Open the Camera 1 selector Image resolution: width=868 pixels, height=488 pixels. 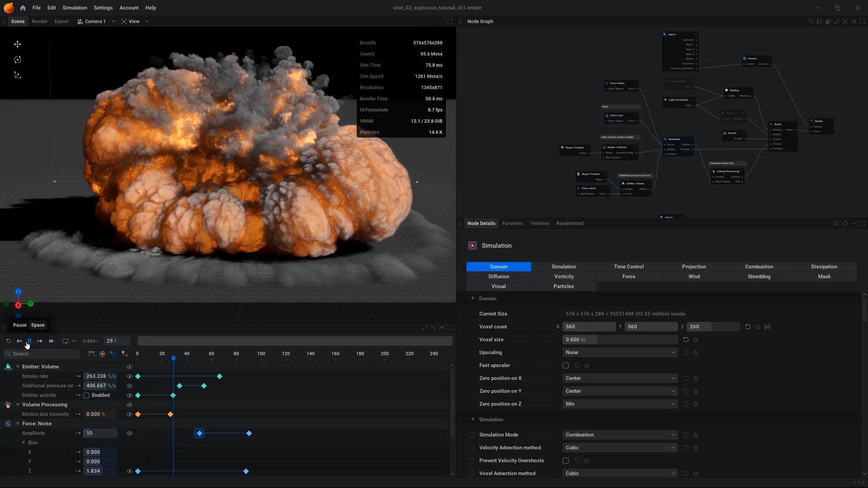(96, 21)
